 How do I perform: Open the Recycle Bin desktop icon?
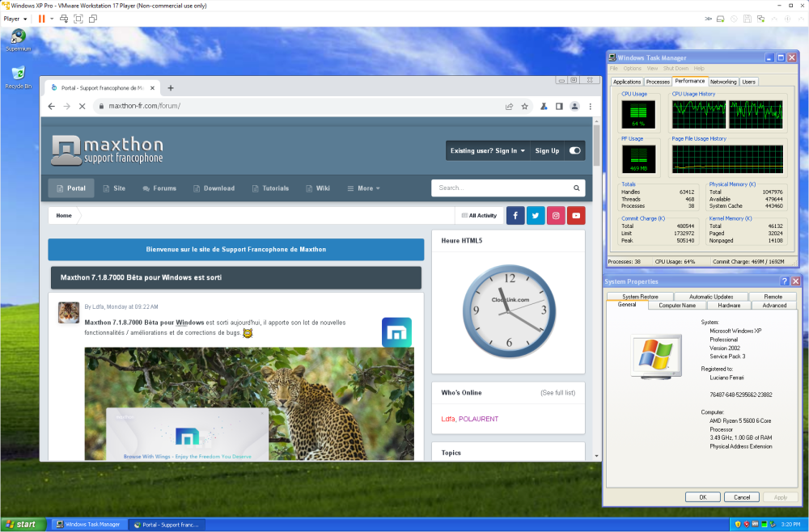pyautogui.click(x=18, y=74)
